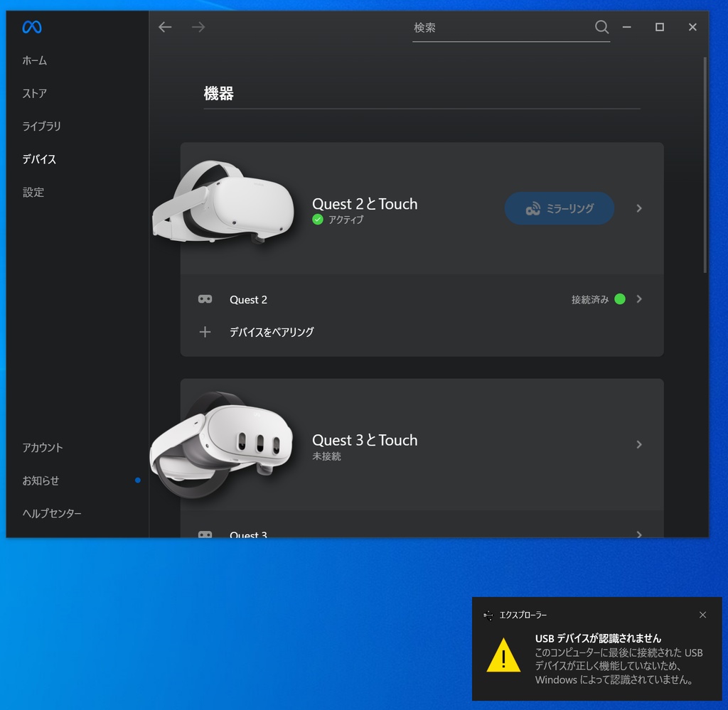Expand the Quest 3 row chevron
This screenshot has width=728, height=710.
(x=639, y=534)
